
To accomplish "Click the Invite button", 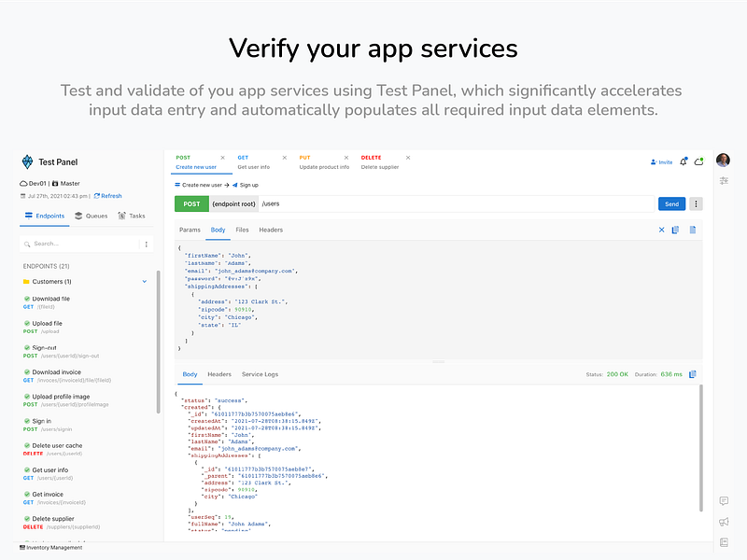I will point(662,162).
